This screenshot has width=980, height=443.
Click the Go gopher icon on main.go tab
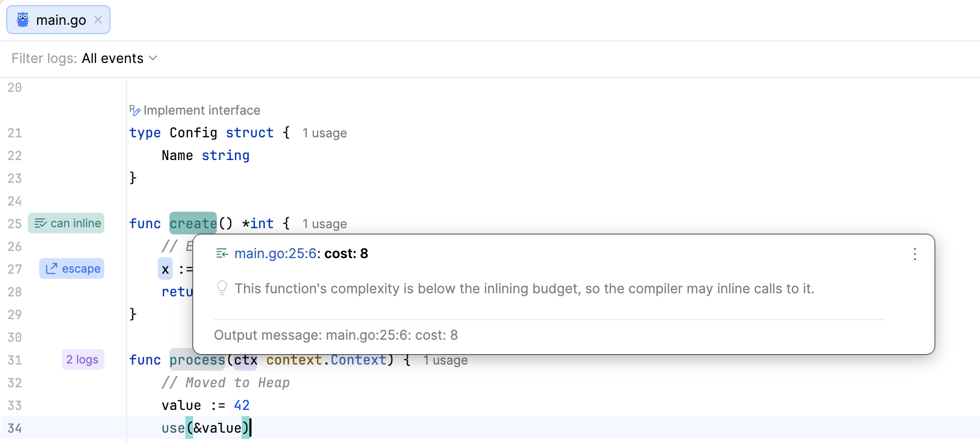[23, 20]
